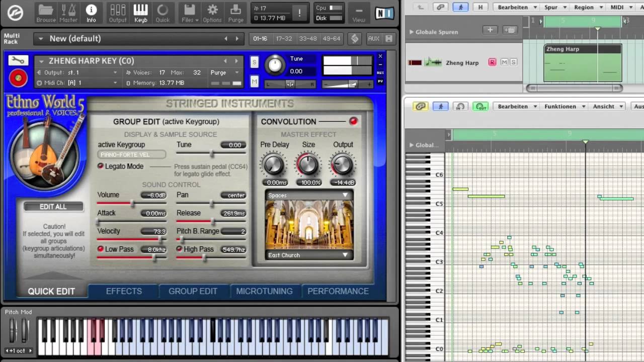The height and width of the screenshot is (362, 644).
Task: Toggle the green MIDI OUT button
Action: click(x=481, y=106)
